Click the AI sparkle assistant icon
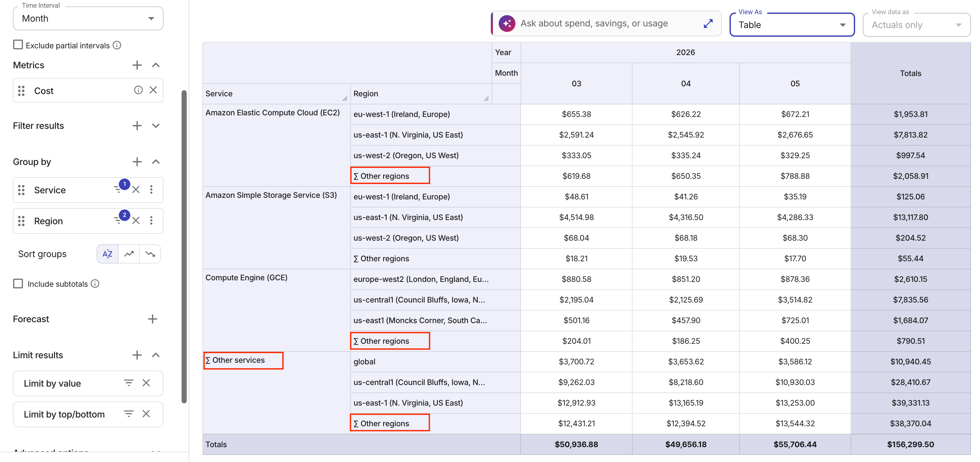 pos(507,24)
